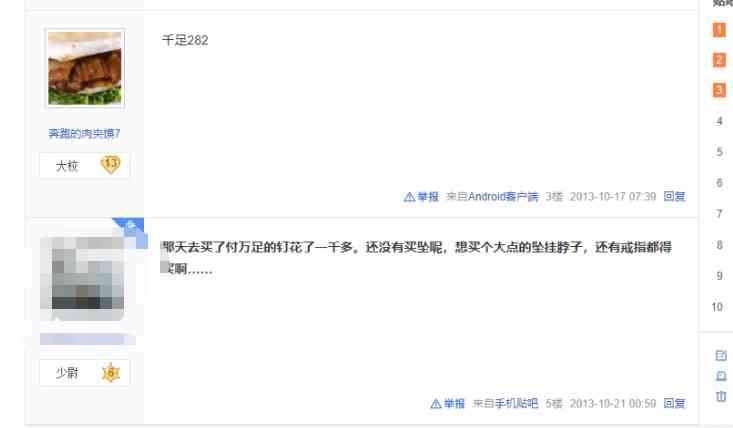
Task: Click the blue corner badge on the second post
Action: [x=131, y=228]
